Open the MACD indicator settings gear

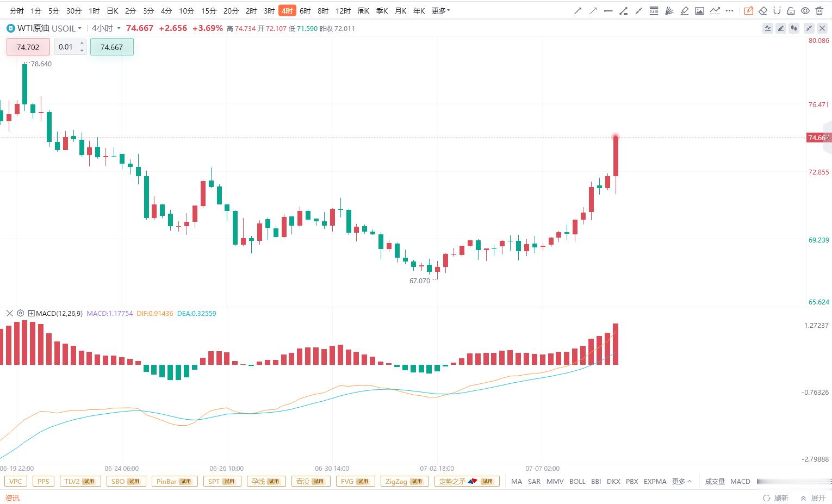(x=21, y=313)
